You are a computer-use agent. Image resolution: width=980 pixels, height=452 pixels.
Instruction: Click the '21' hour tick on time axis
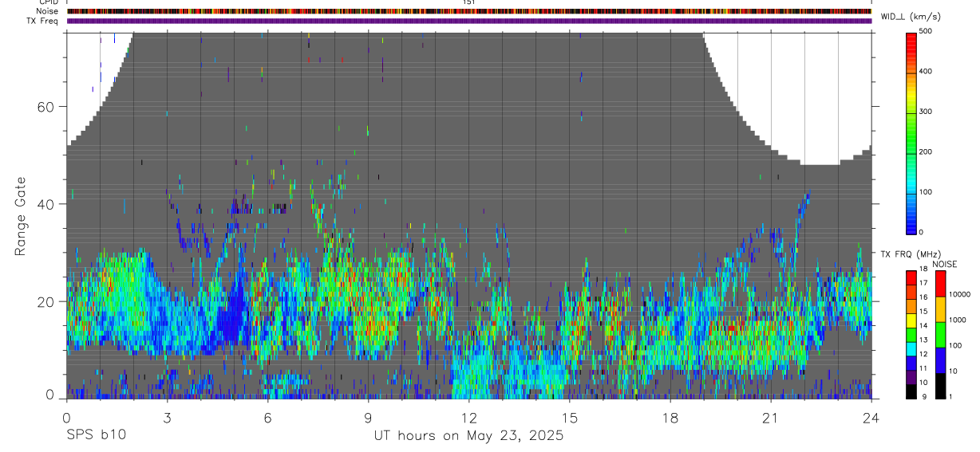[770, 417]
